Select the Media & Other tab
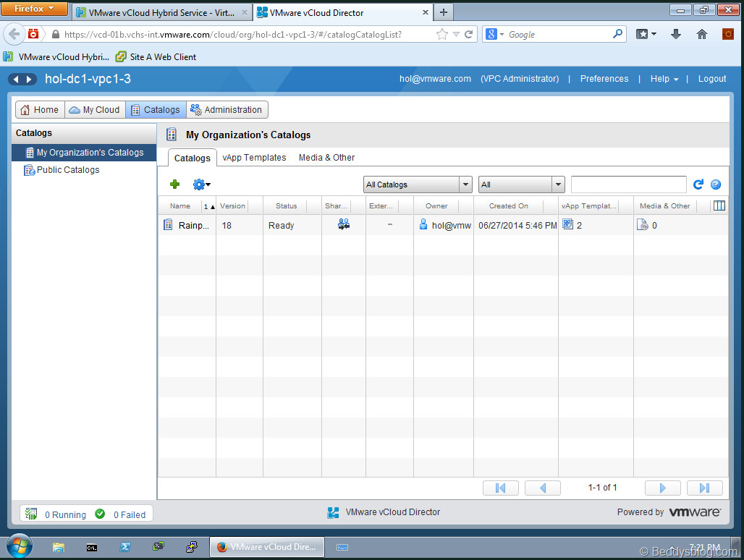The width and height of the screenshot is (744, 560). click(326, 158)
